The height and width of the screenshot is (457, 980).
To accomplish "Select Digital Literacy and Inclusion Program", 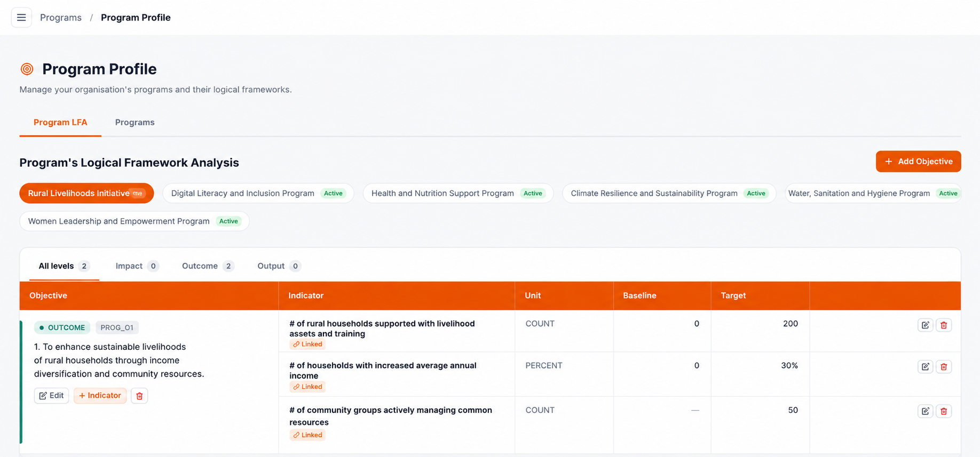I will point(258,193).
